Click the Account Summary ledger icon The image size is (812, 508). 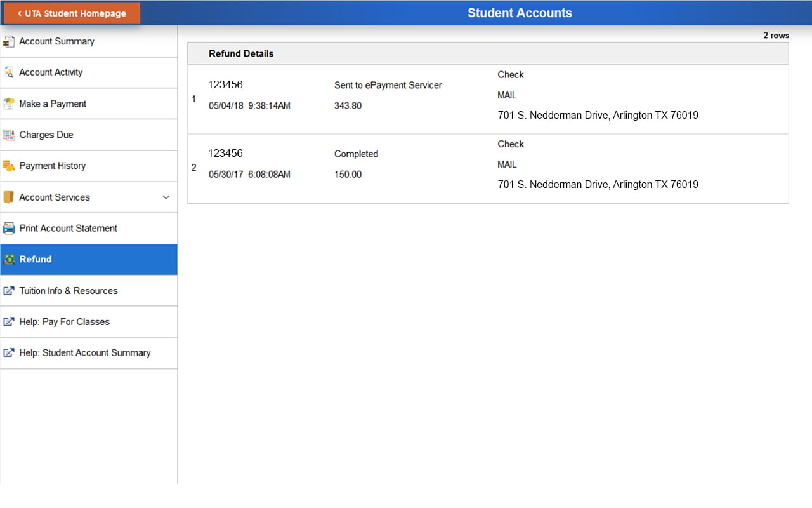coord(10,41)
